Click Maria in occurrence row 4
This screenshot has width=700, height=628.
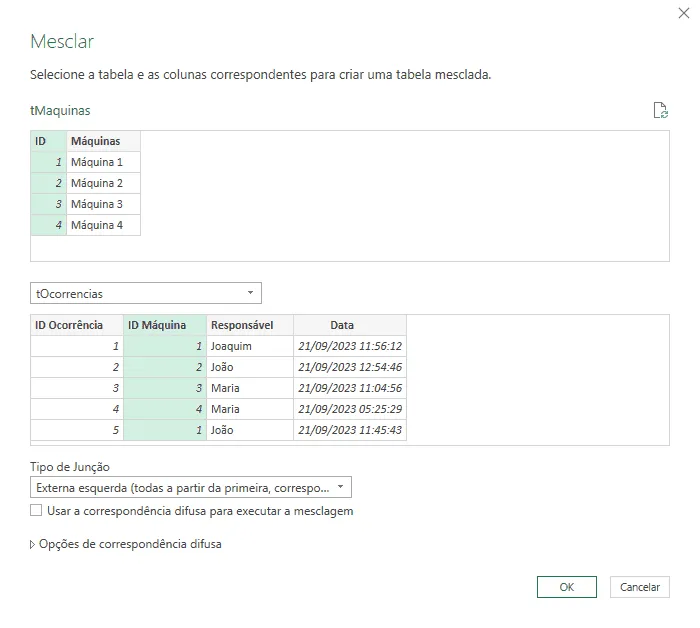pos(250,409)
